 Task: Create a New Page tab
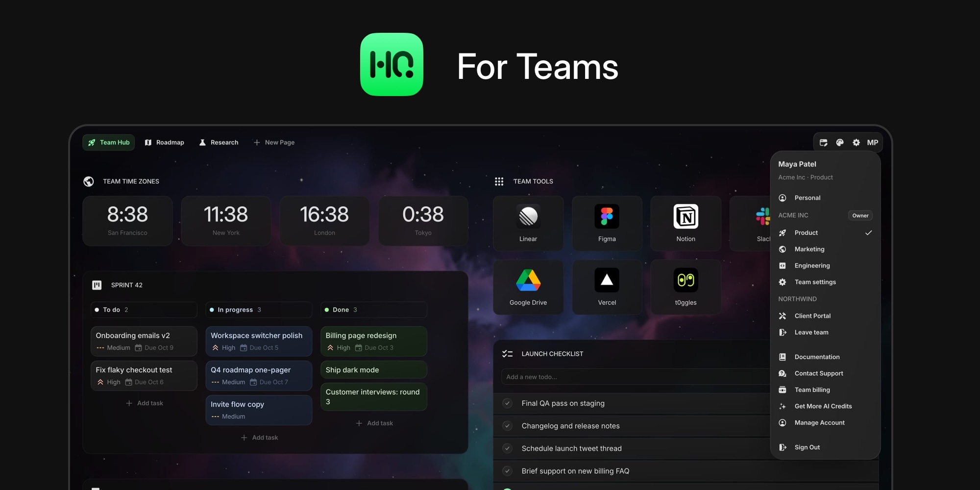pyautogui.click(x=274, y=143)
